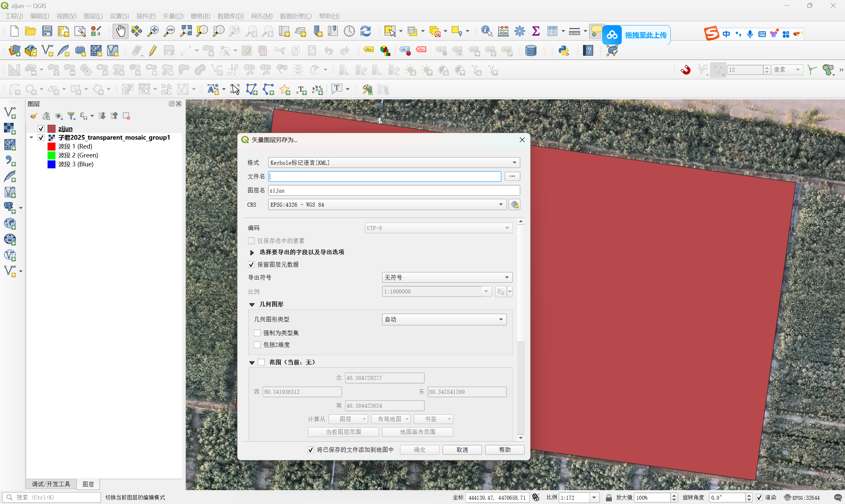Collapse the mosaic raster layer tree arrow

pos(31,138)
